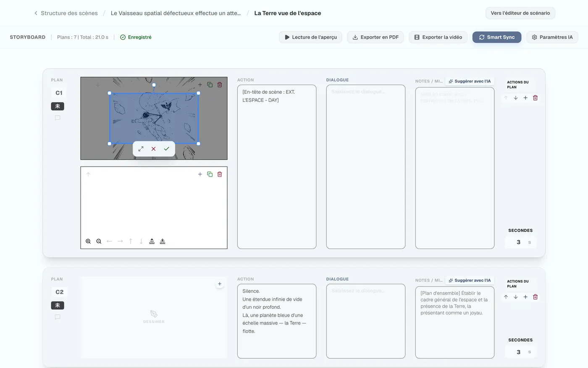Image resolution: width=588 pixels, height=368 pixels.
Task: Open the comment bubble for plan C1
Action: [x=58, y=118]
